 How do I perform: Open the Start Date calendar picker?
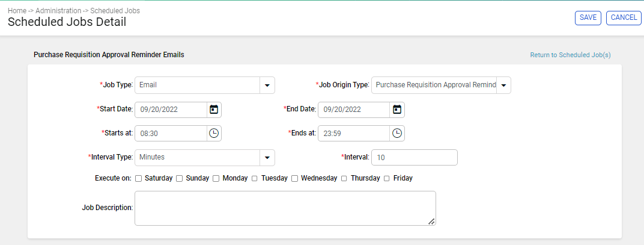point(214,110)
